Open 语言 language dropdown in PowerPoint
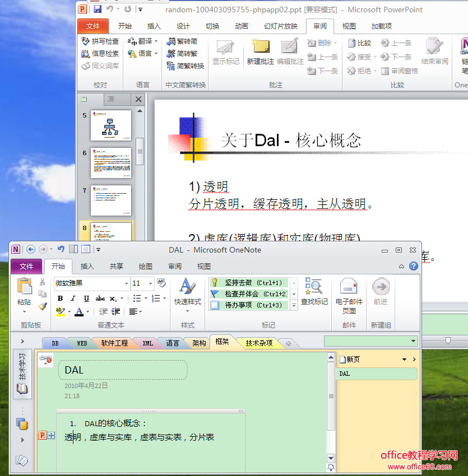The width and height of the screenshot is (468, 476). [143, 53]
